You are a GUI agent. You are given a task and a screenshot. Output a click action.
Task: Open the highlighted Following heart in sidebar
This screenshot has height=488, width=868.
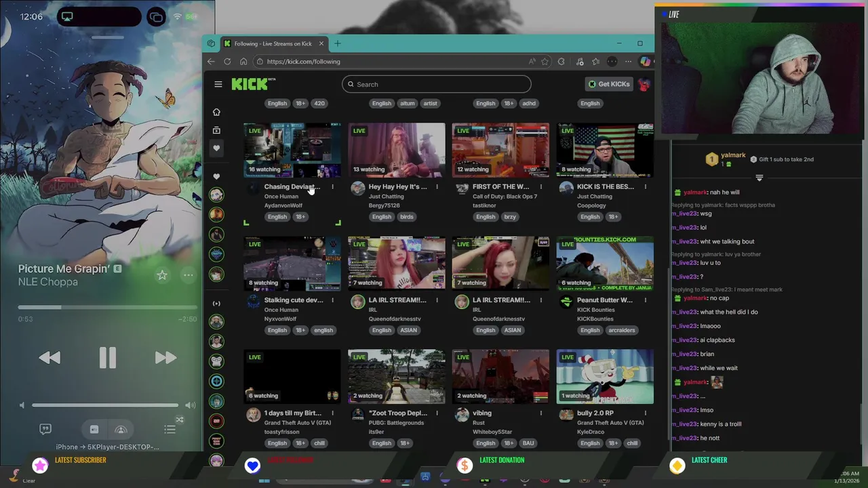216,148
